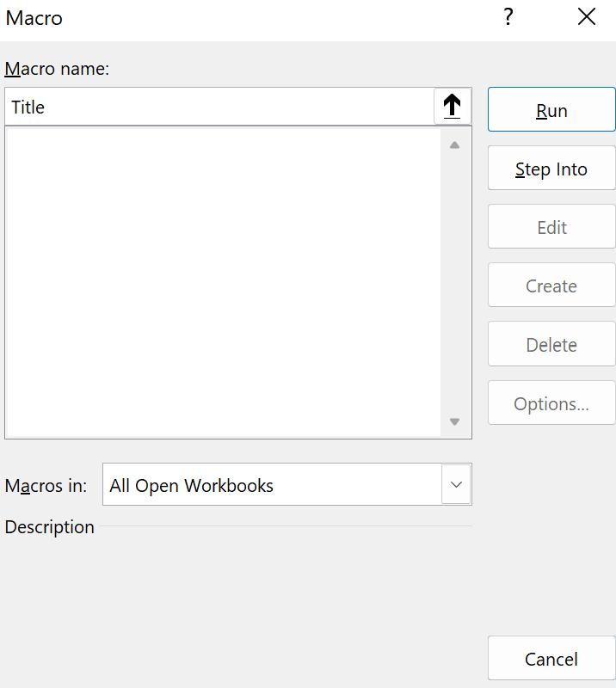The image size is (616, 688).
Task: Open macro Options settings
Action: click(x=551, y=402)
